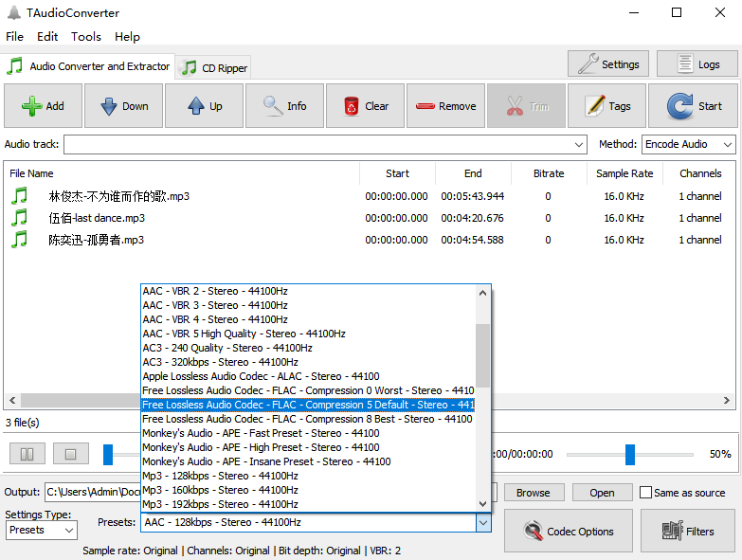Open the File menu
The image size is (742, 560).
tap(14, 37)
